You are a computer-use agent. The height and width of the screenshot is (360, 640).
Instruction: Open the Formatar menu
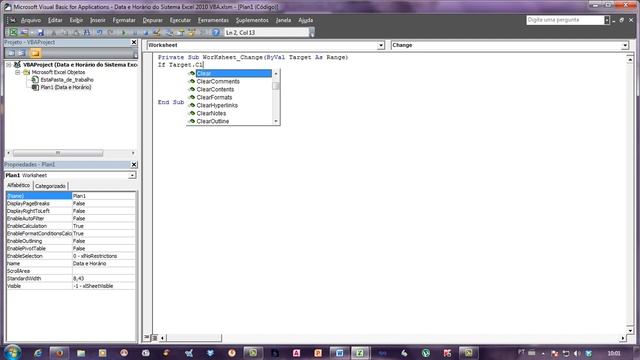click(x=124, y=20)
